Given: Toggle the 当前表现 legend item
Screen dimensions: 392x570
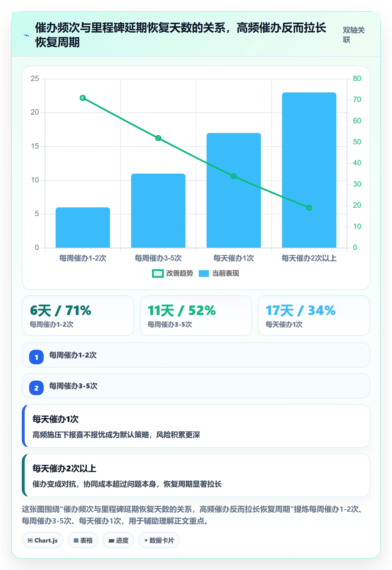Looking at the screenshot, I should 219,273.
